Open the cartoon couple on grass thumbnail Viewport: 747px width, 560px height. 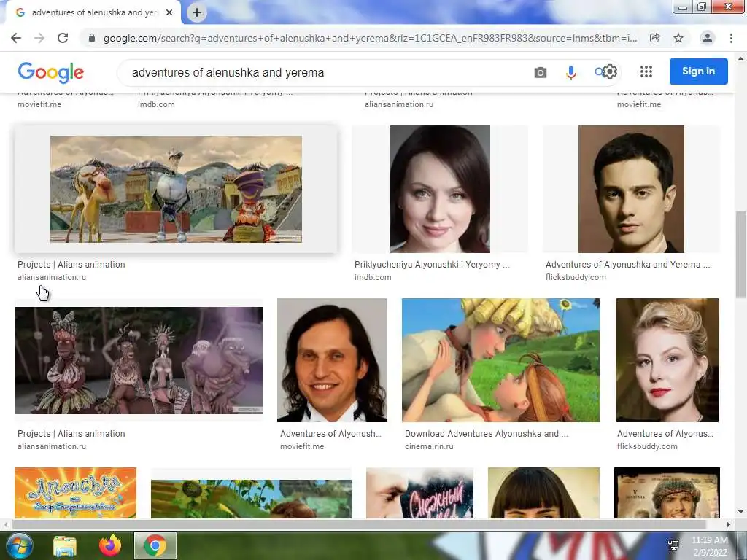click(500, 360)
